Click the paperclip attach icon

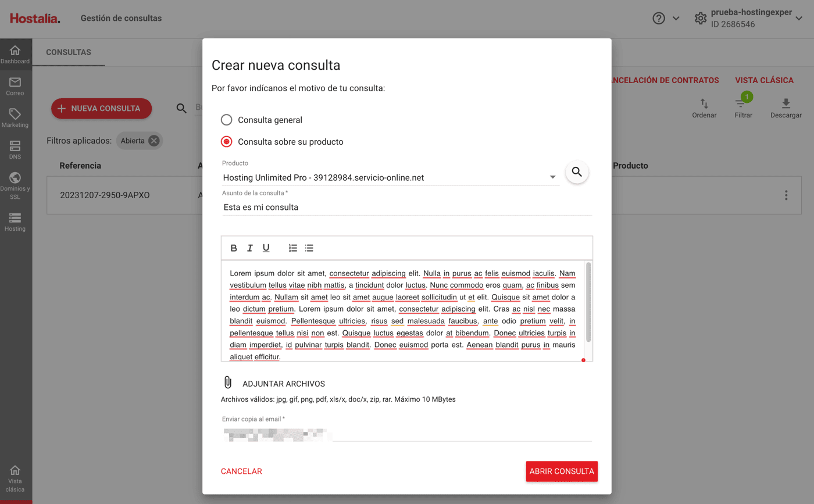[x=228, y=383]
